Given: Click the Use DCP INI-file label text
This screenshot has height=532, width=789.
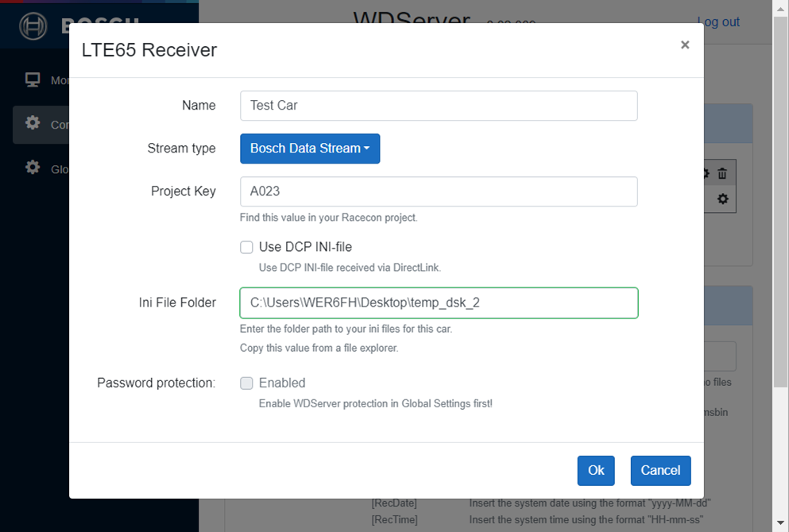Looking at the screenshot, I should point(305,248).
